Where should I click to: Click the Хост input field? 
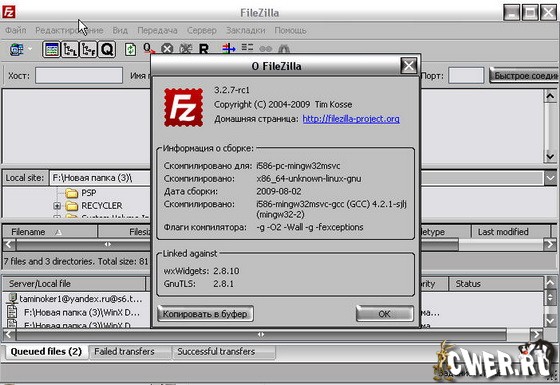(x=79, y=76)
